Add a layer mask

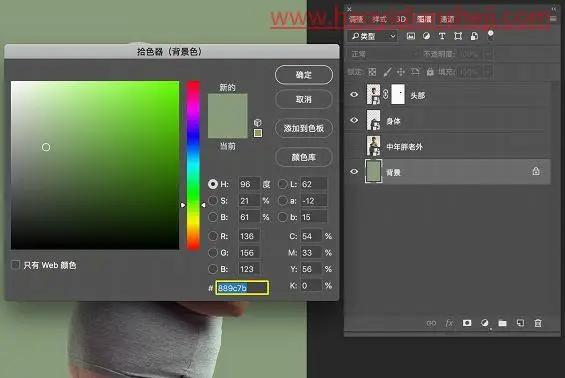click(x=467, y=323)
